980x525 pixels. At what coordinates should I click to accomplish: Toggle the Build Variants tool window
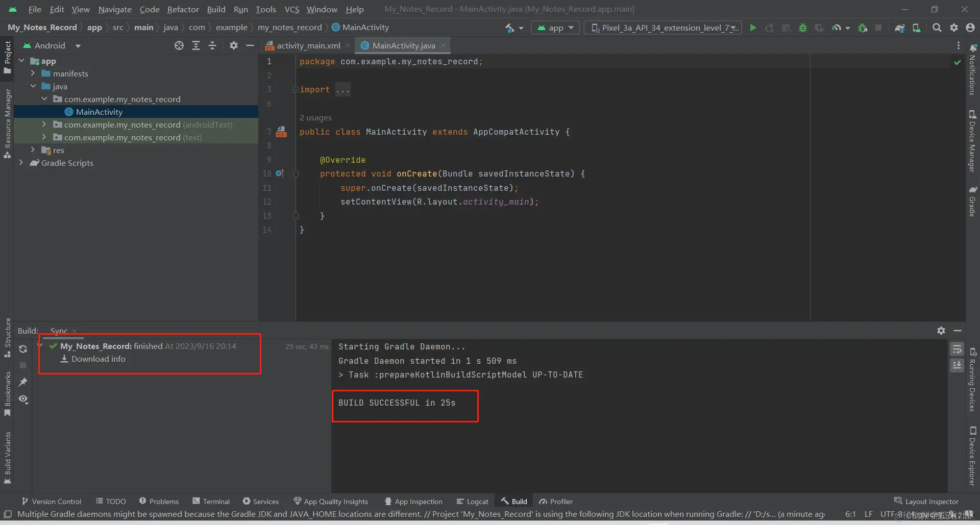7,457
